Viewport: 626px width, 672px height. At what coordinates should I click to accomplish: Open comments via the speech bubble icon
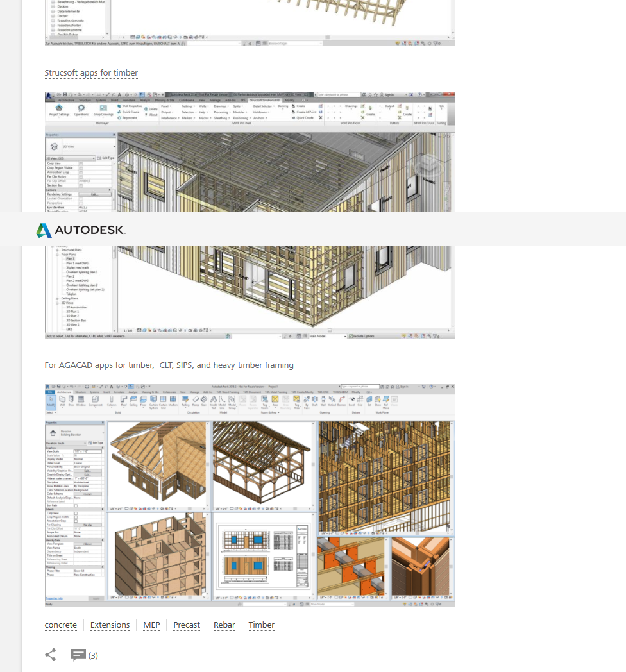click(78, 655)
